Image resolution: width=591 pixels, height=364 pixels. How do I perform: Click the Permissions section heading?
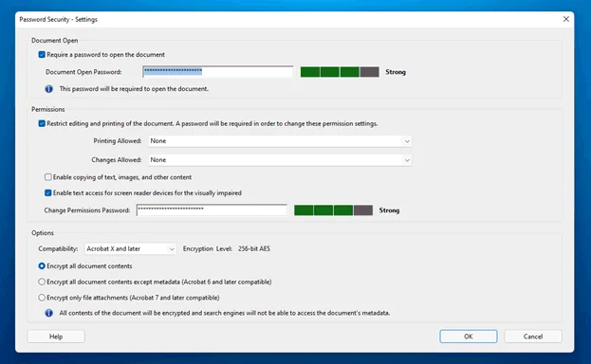click(x=47, y=109)
